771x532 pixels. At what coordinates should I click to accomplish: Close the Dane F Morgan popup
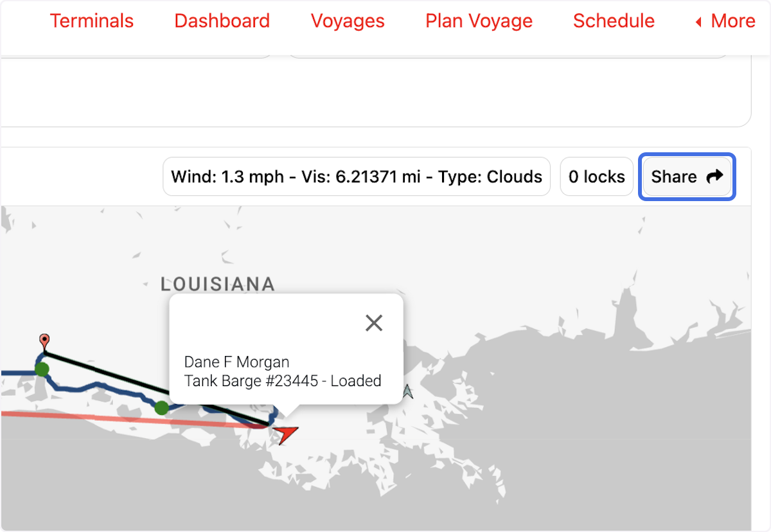pyautogui.click(x=374, y=323)
